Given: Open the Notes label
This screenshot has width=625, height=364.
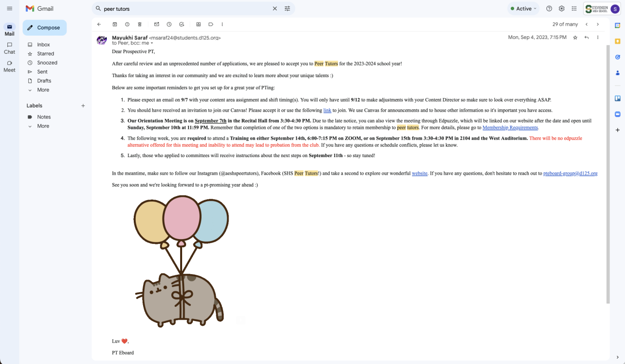Looking at the screenshot, I should pos(44,117).
